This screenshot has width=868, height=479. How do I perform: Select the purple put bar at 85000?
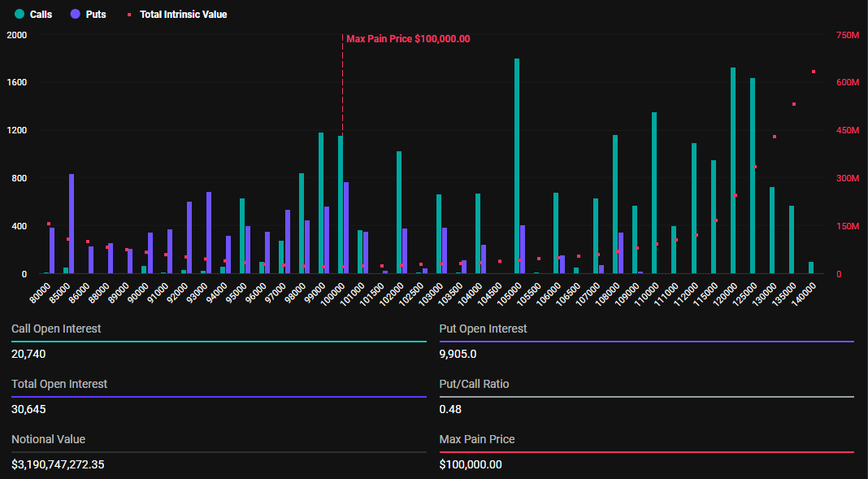pos(72,224)
